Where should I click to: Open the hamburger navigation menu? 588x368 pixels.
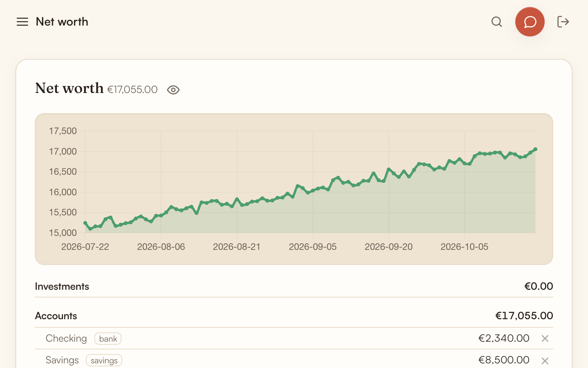[22, 22]
